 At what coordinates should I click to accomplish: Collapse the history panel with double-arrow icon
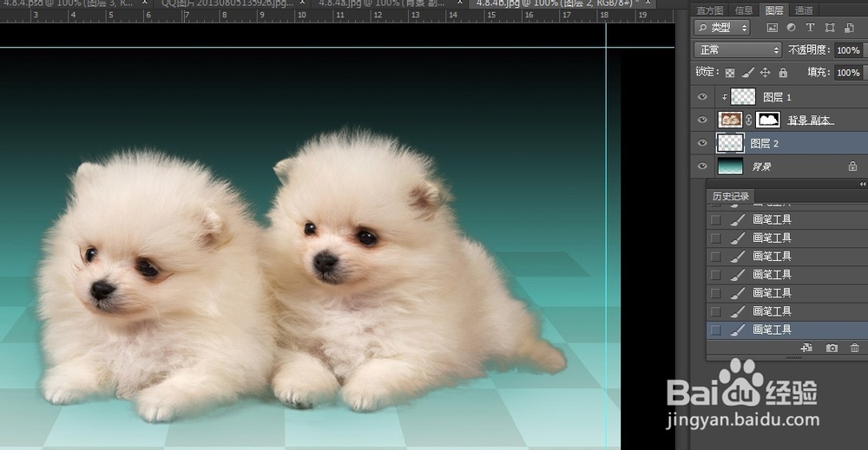click(863, 184)
